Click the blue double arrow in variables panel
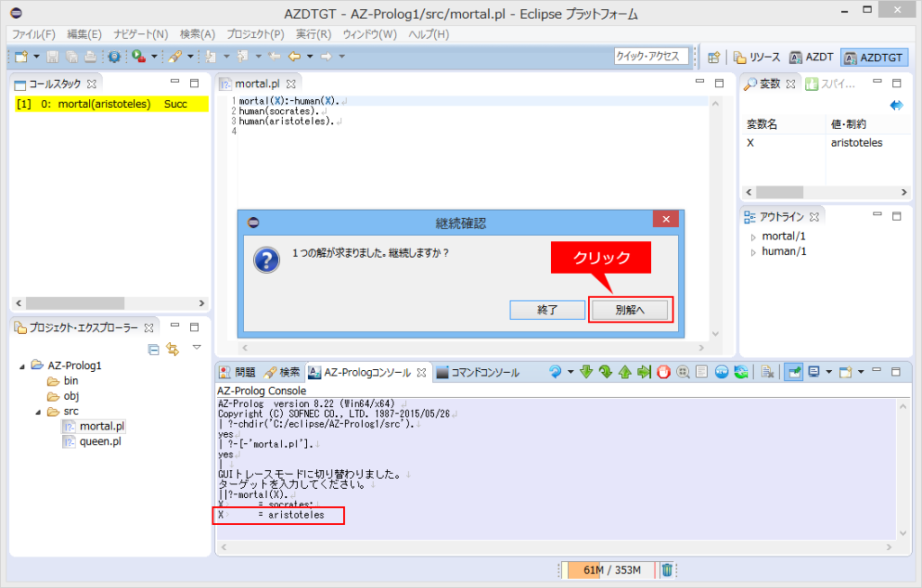922x588 pixels. coord(896,105)
